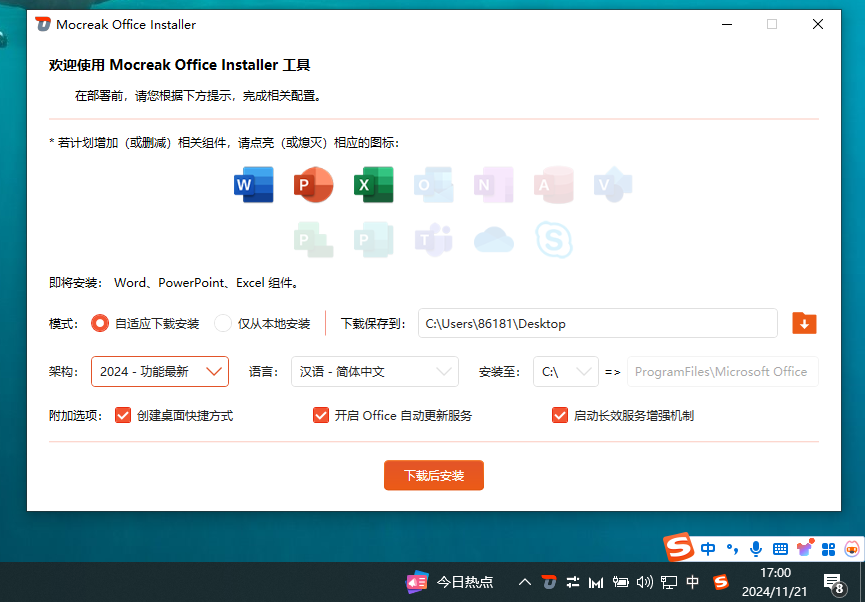Enable the dimmed Outlook component icon
The image size is (865, 602).
coord(434,185)
